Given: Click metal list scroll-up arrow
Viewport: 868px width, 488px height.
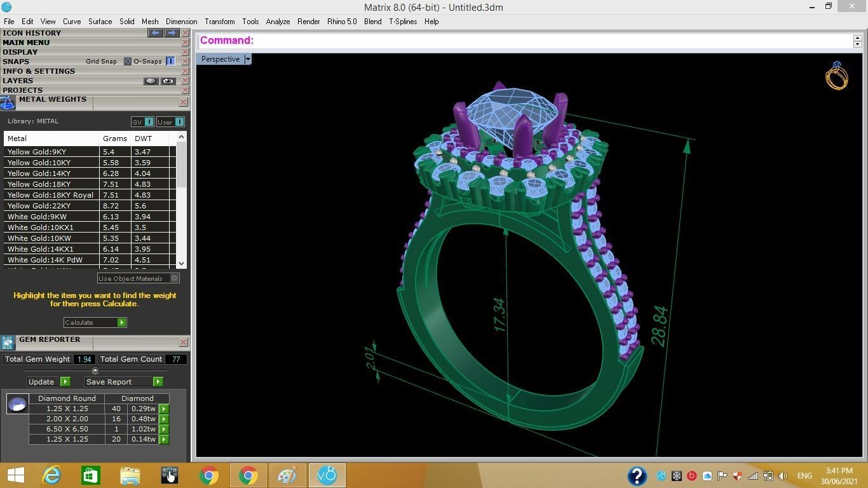Looking at the screenshot, I should [x=182, y=137].
